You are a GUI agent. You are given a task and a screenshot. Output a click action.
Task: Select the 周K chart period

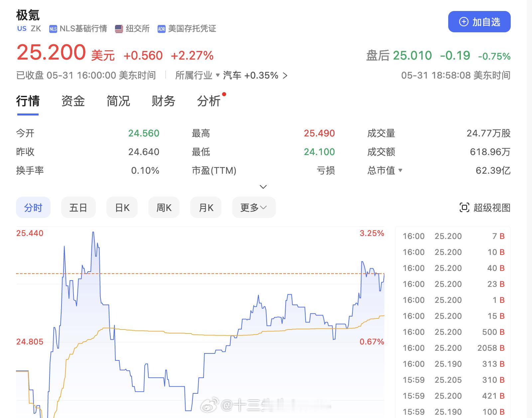click(164, 208)
